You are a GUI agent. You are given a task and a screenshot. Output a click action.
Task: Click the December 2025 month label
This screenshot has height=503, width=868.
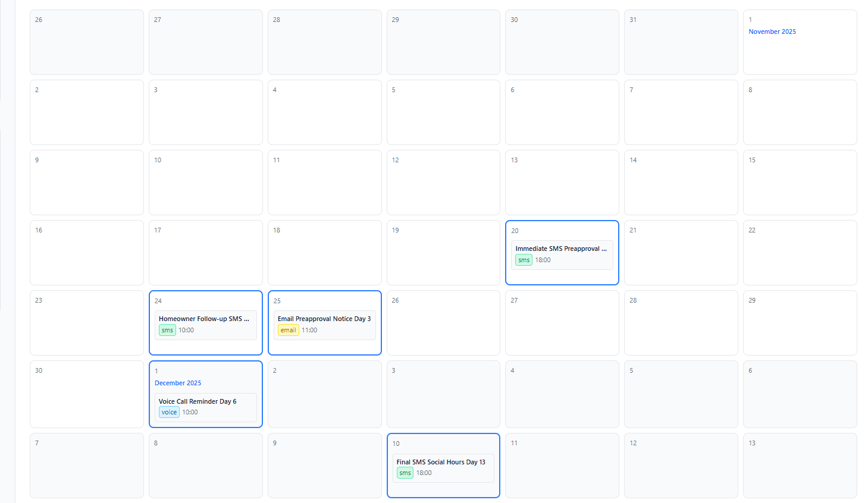[178, 383]
